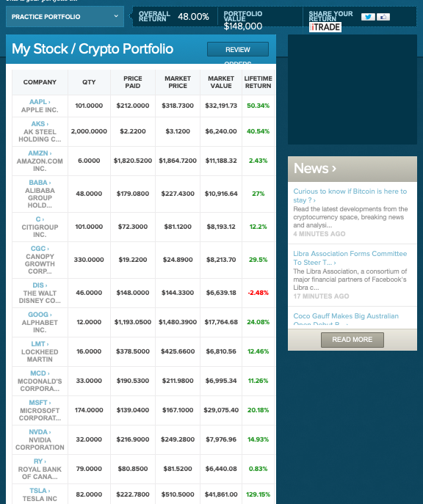Click the $8,213.70 Canopy Growth market value
The image size is (423, 504).
coord(221,260)
